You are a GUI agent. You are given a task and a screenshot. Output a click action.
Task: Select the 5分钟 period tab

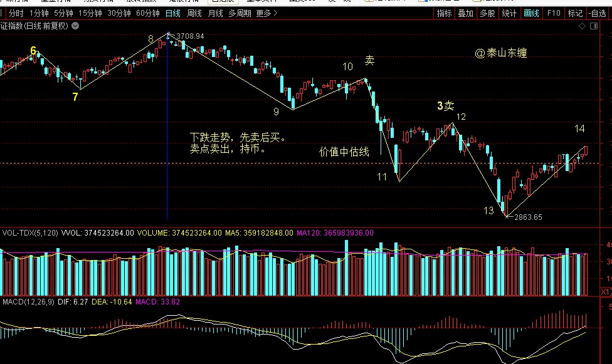point(63,13)
